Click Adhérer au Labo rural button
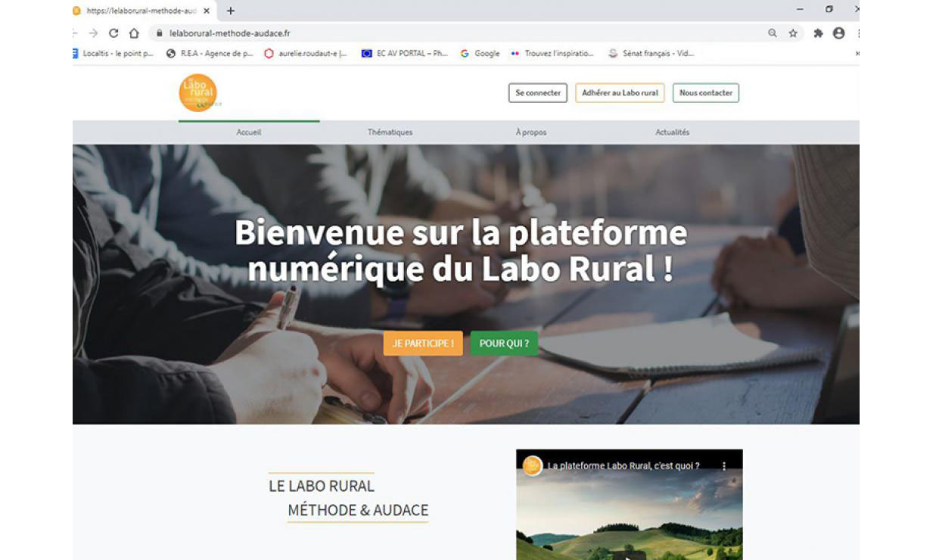 [620, 93]
